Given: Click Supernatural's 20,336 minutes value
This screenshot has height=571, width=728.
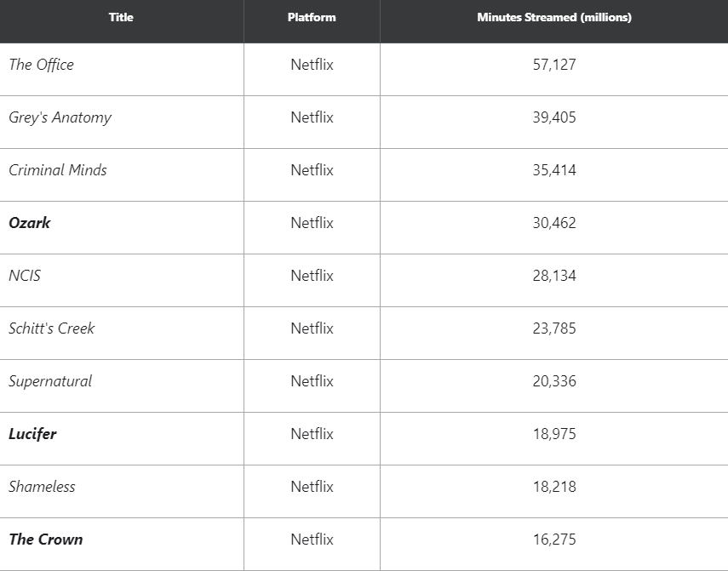Looking at the screenshot, I should pos(554,381).
